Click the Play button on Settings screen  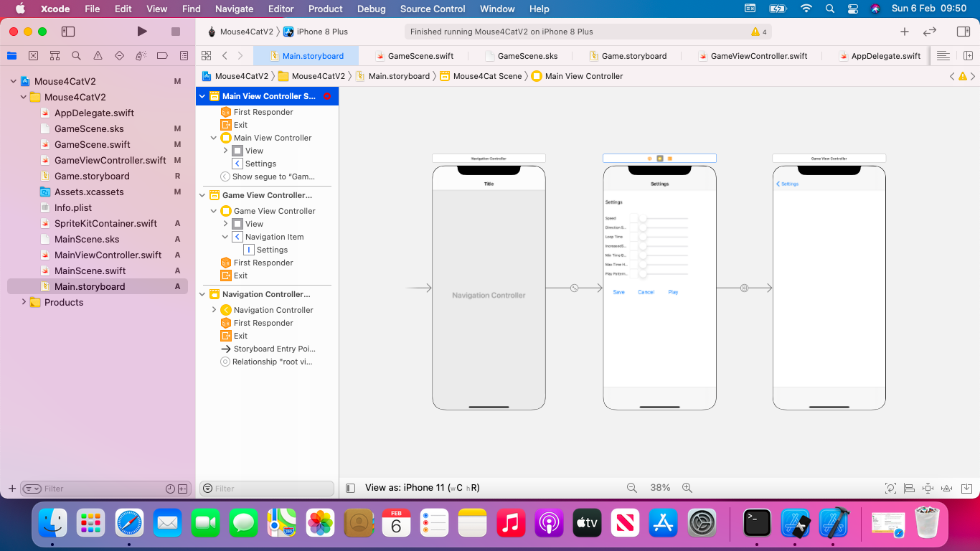(x=673, y=292)
